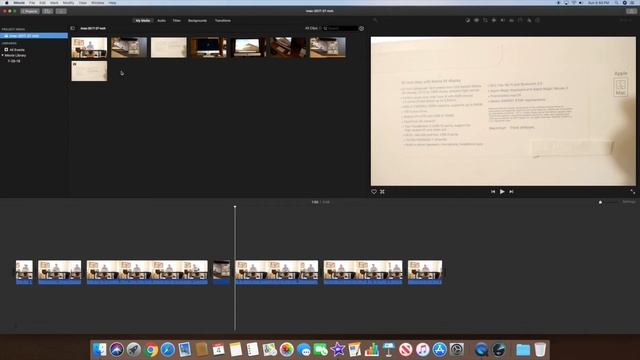The image size is (640, 360).
Task: Go back to Projects view
Action: pos(30,11)
